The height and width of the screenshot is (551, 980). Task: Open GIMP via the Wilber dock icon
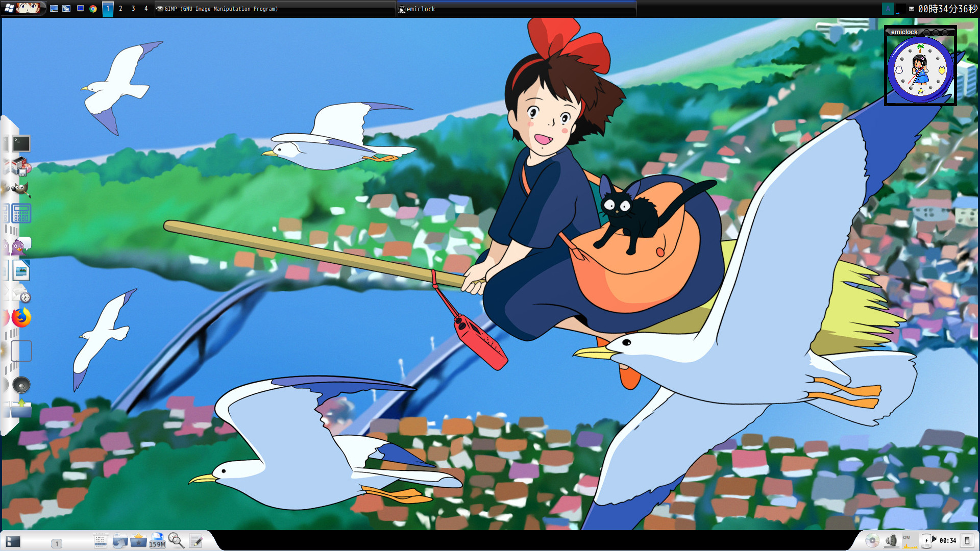20,189
